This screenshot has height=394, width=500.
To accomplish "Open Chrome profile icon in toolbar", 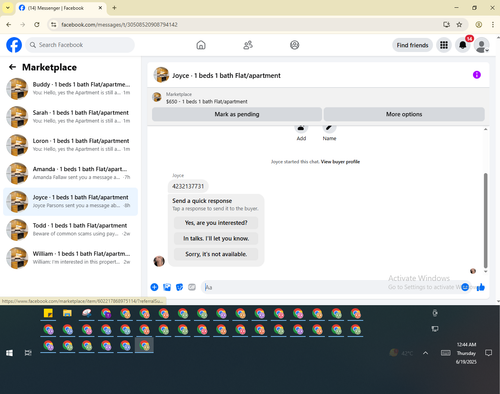I will 479,25.
